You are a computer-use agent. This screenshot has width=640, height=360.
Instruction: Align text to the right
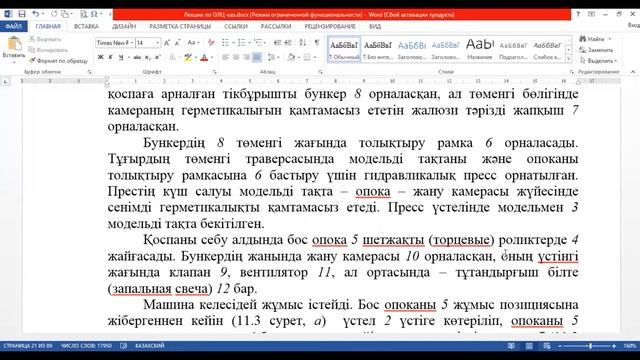tap(246, 57)
